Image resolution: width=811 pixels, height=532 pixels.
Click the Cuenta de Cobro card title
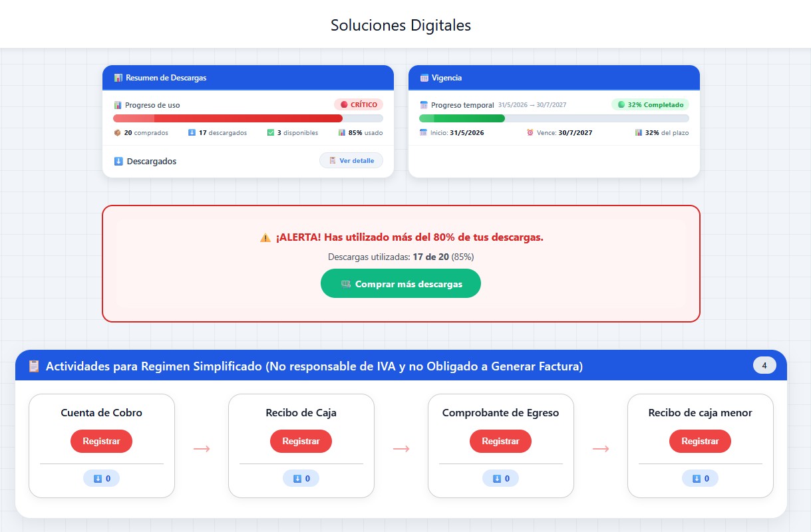(x=101, y=413)
